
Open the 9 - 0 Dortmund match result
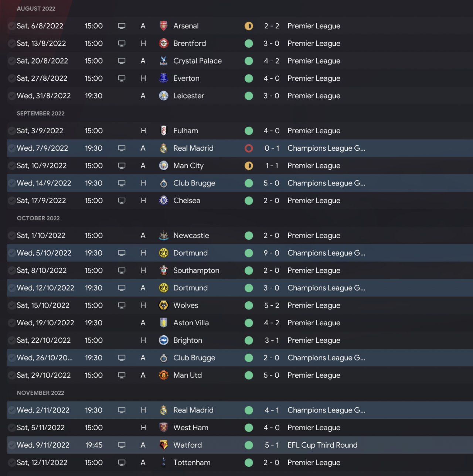click(x=271, y=253)
